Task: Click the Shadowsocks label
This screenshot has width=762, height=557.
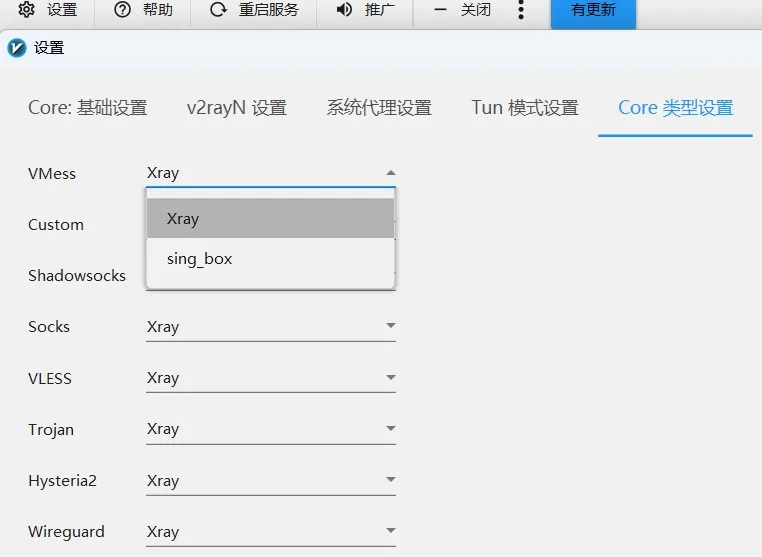Action: tap(77, 276)
